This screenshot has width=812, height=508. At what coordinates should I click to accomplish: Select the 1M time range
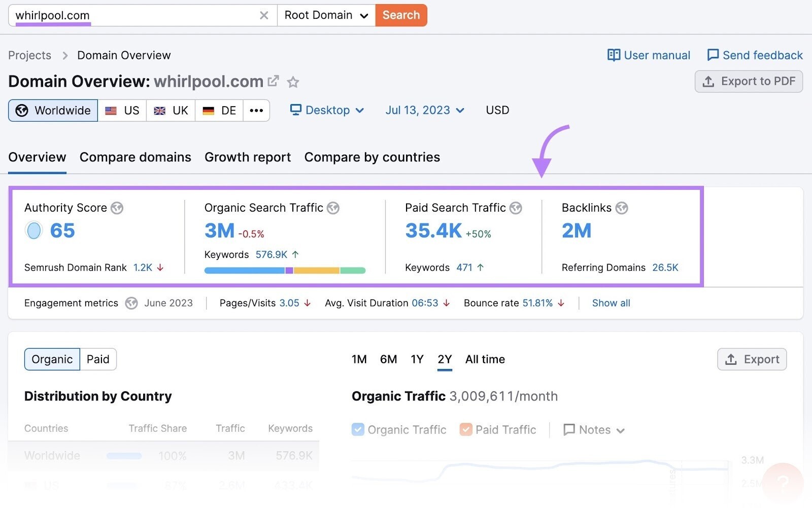(x=359, y=359)
